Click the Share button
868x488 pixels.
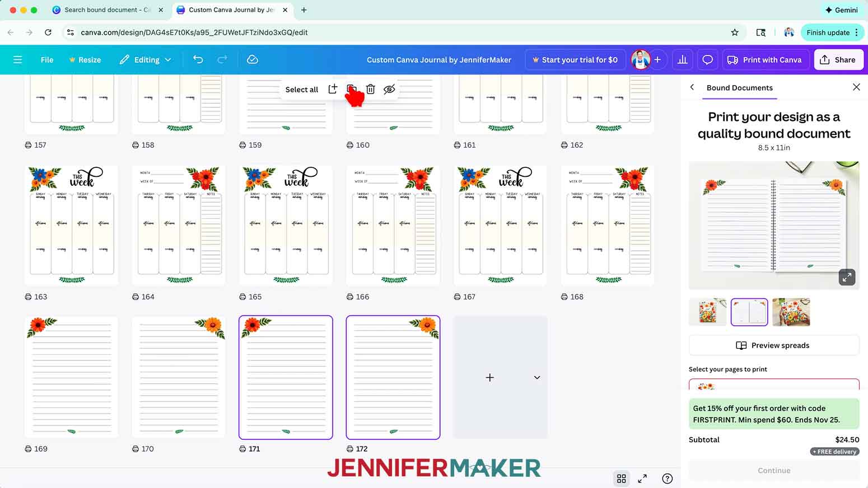click(x=838, y=59)
